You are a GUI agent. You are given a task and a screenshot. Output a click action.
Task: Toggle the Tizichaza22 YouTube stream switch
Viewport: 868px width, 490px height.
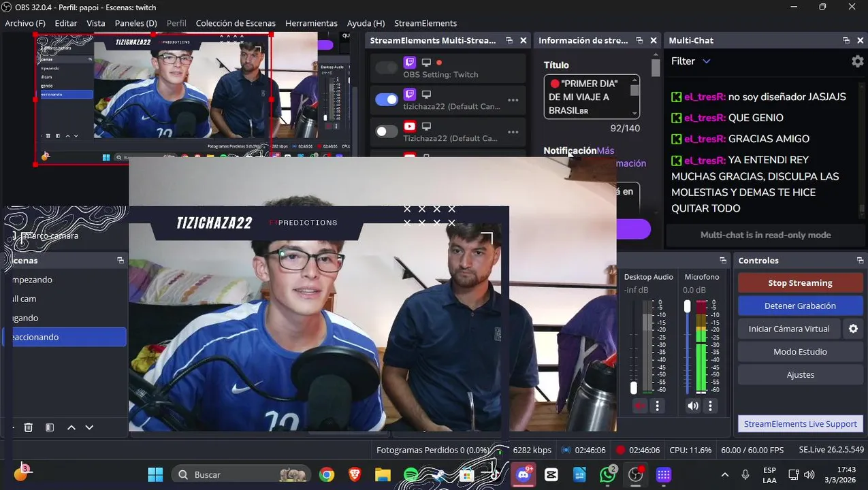[x=386, y=131]
